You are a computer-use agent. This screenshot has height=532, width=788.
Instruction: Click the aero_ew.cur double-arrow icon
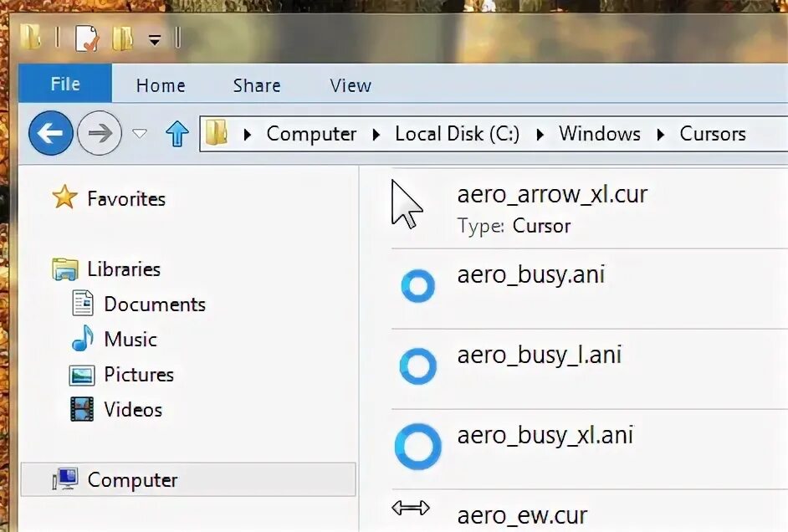411,509
